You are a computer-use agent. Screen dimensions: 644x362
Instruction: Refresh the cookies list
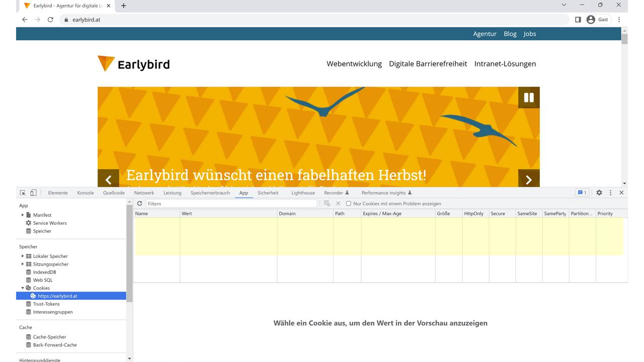click(x=139, y=203)
